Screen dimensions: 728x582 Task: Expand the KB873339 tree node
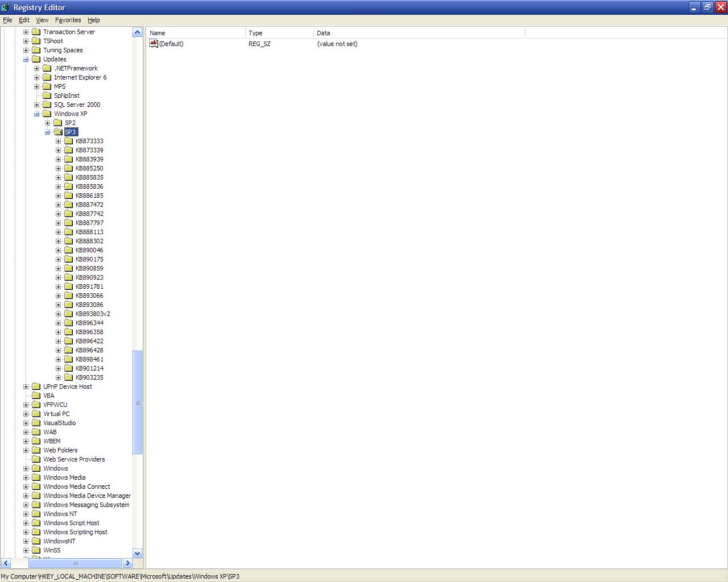pos(58,150)
